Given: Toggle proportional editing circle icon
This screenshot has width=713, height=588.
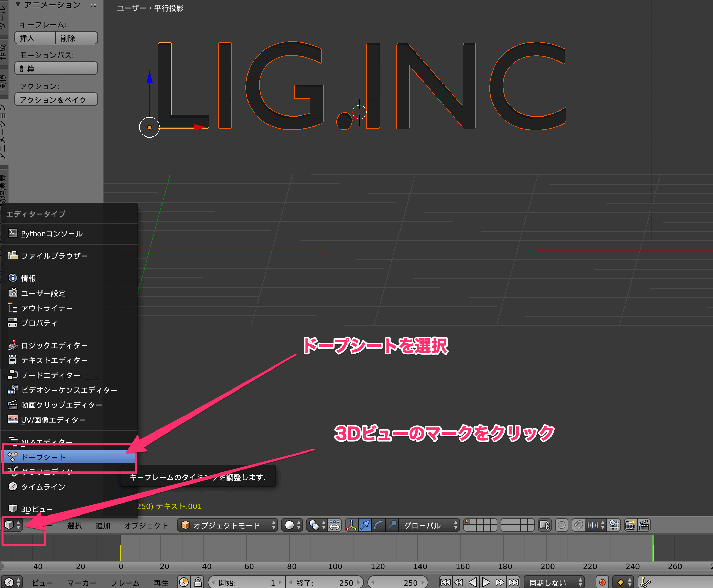Looking at the screenshot, I should point(562,525).
